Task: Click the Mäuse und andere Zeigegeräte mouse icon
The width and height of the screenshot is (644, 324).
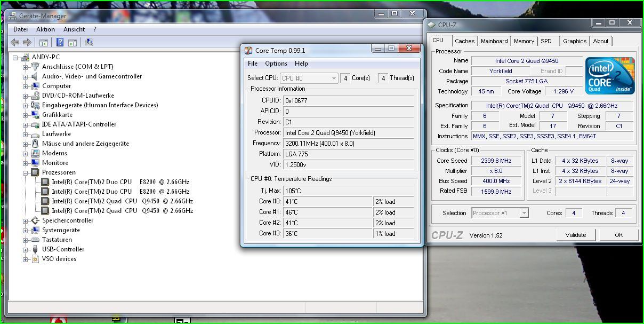Action: (35, 144)
